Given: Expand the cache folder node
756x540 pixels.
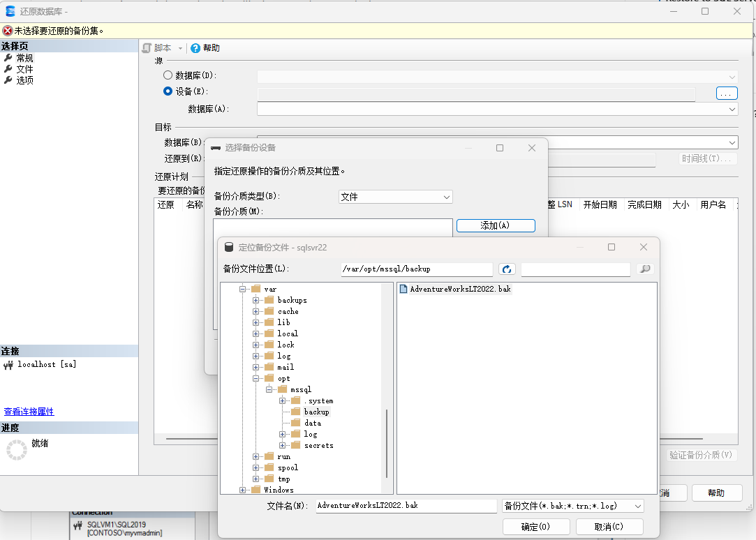Looking at the screenshot, I should pos(256,311).
